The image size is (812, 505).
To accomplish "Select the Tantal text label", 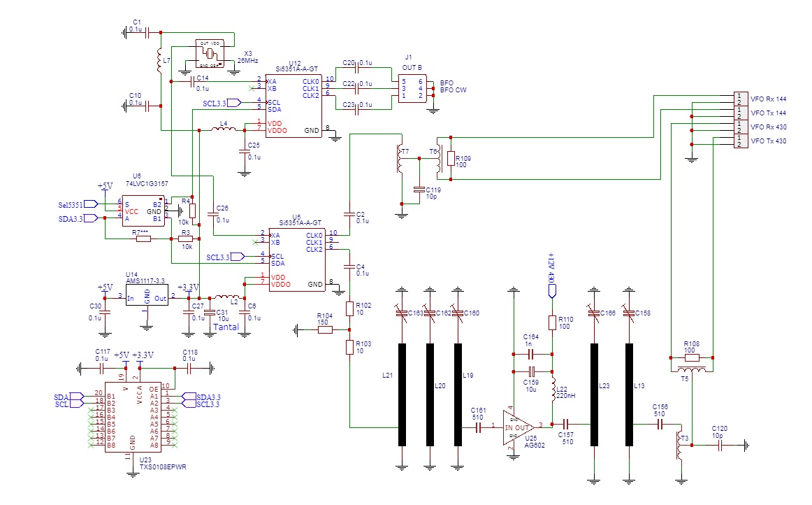I will [225, 327].
